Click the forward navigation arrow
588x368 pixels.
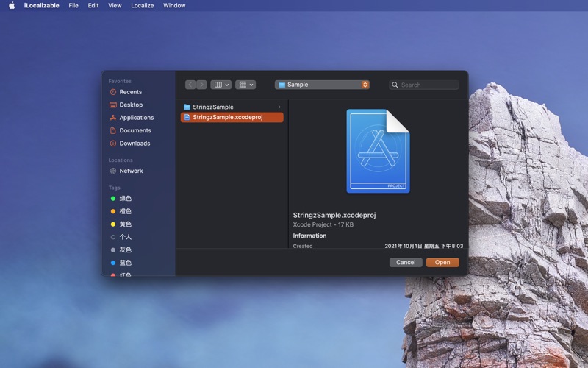pos(201,85)
